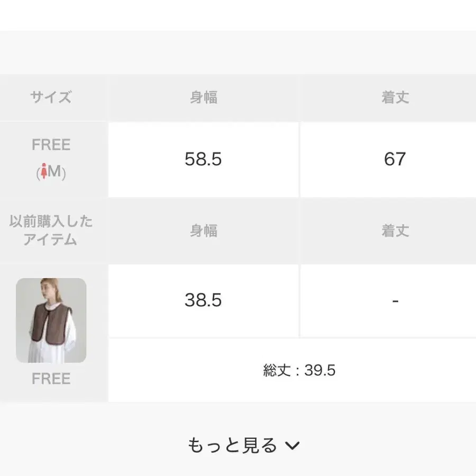Screen dimensions: 476x476
Task: Select the 67 length value cell
Action: coord(388,159)
